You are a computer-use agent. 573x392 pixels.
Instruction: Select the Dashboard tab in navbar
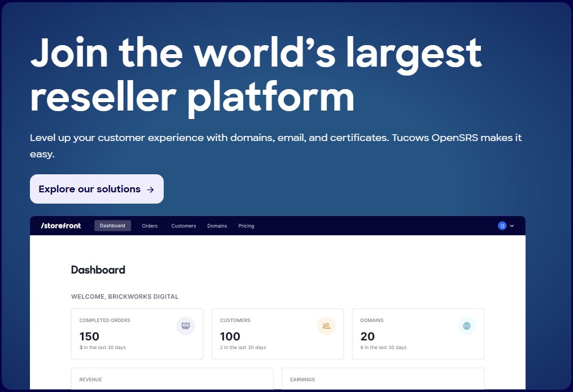tap(112, 226)
